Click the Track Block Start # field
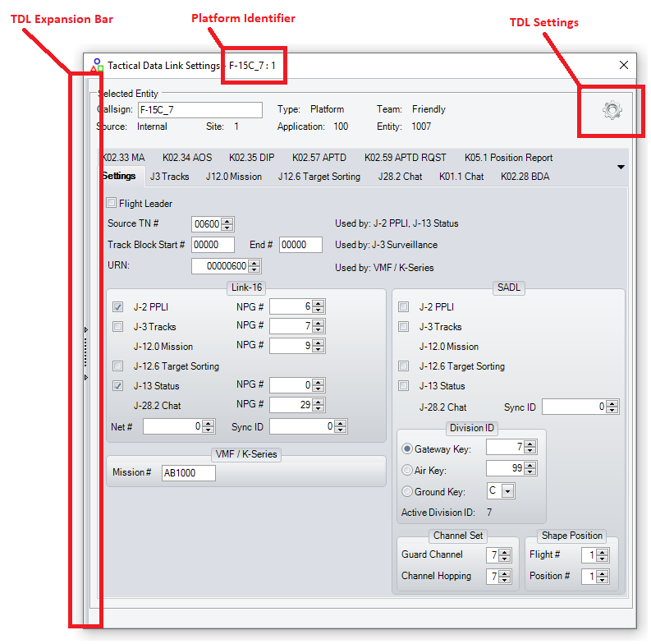This screenshot has width=651, height=644. (x=213, y=244)
